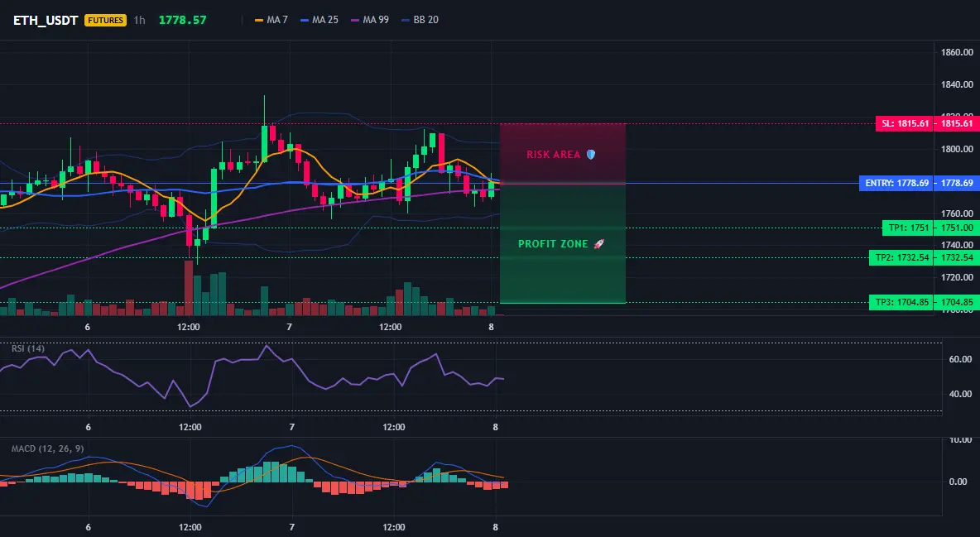This screenshot has height=537, width=980.
Task: Click the current price 1778.57
Action: tap(182, 20)
